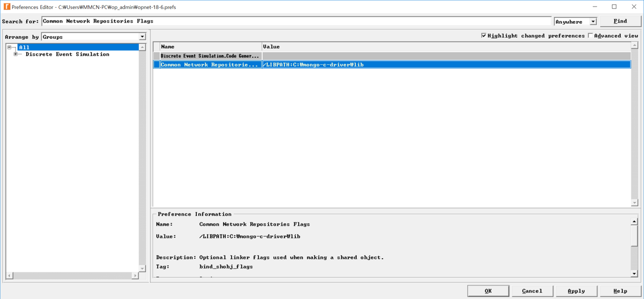This screenshot has height=299, width=644.
Task: Open the Arrange by Groups dropdown
Action: [141, 37]
